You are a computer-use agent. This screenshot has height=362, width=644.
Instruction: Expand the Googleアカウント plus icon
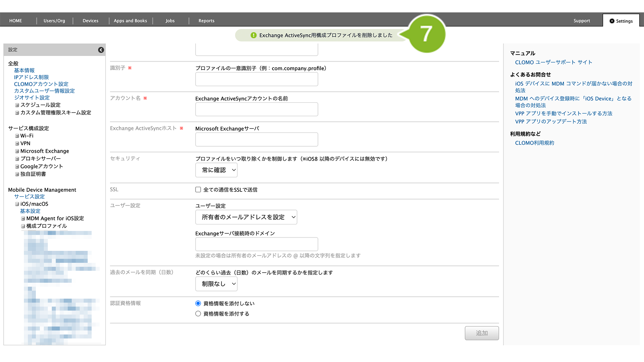click(x=17, y=167)
